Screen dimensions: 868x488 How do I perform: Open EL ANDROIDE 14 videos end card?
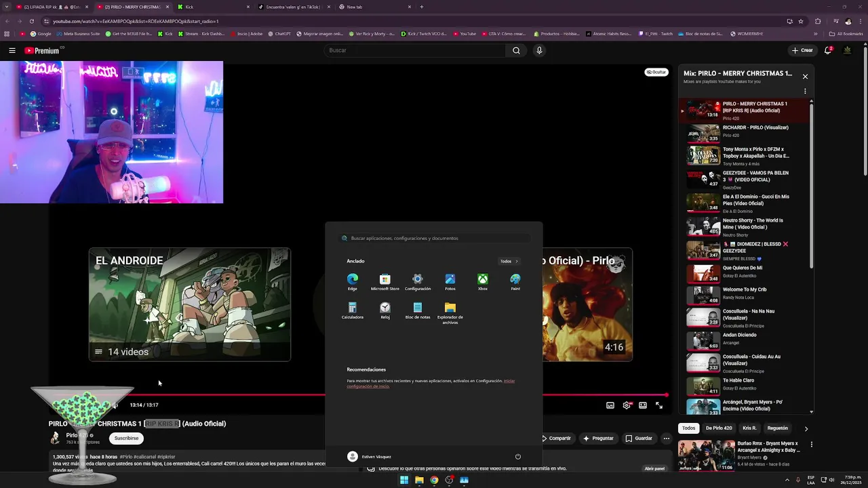(190, 304)
